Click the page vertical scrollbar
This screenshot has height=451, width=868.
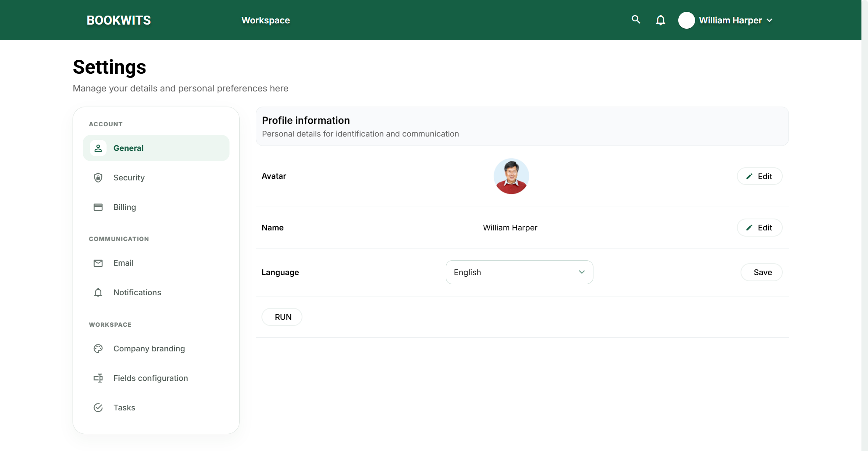point(865,225)
